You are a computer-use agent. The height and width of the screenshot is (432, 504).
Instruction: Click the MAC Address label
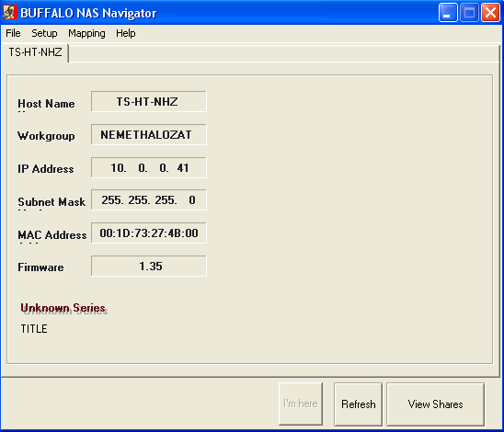52,234
